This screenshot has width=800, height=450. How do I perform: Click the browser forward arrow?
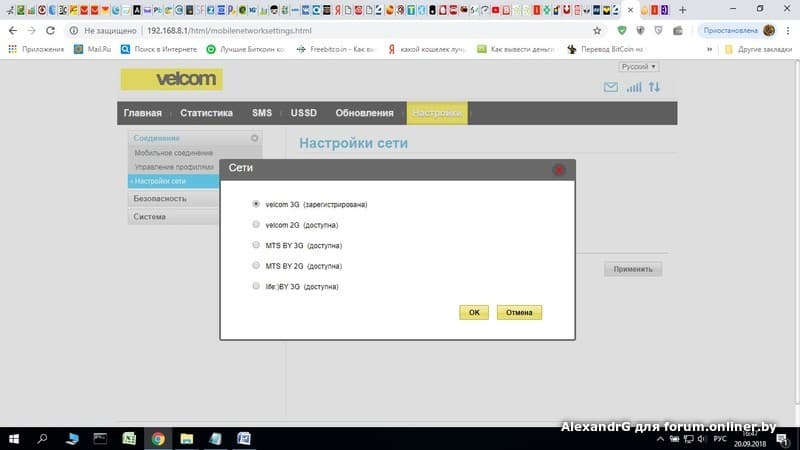click(32, 31)
